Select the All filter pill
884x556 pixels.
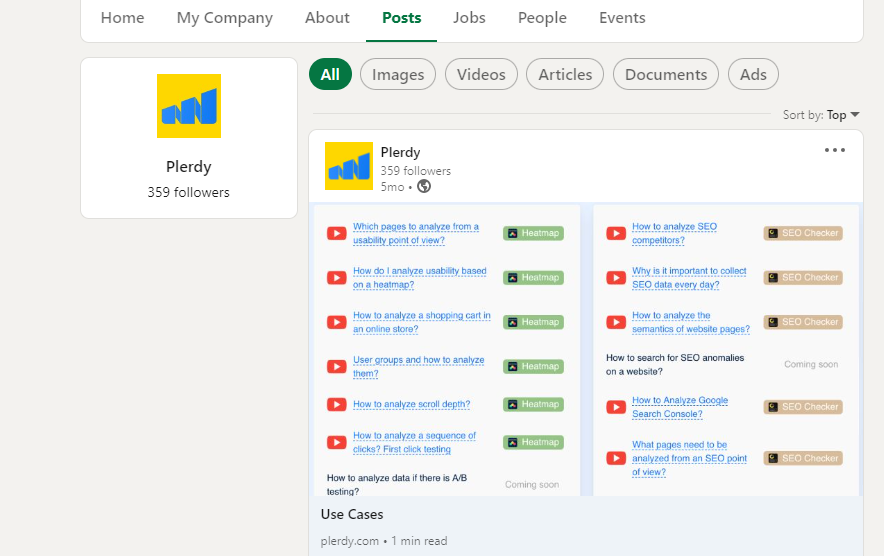pos(330,74)
